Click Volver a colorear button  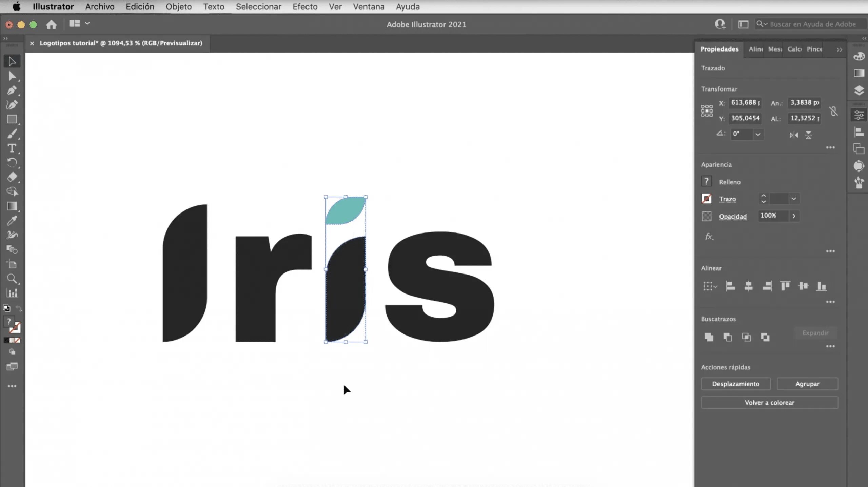click(769, 402)
